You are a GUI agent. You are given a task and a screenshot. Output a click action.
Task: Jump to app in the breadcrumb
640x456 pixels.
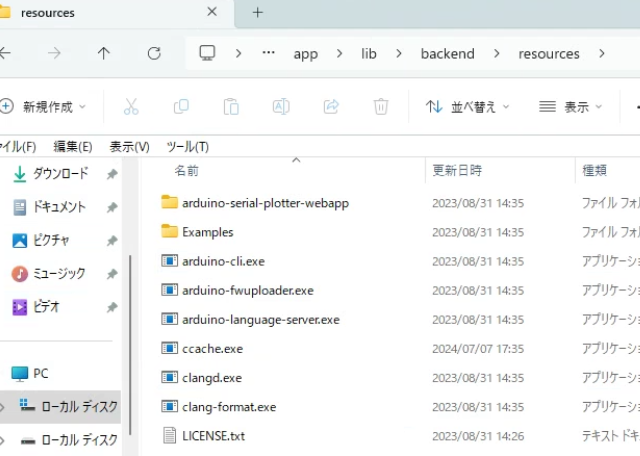click(305, 54)
